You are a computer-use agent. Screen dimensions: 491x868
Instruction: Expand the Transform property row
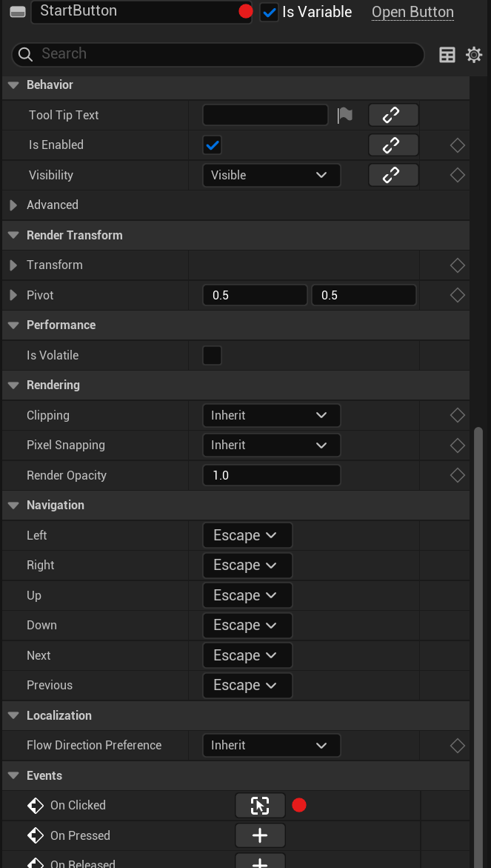13,265
